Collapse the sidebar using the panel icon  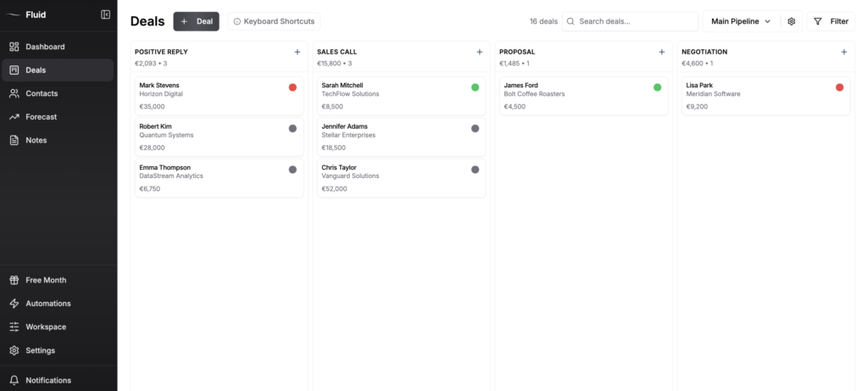tap(105, 14)
